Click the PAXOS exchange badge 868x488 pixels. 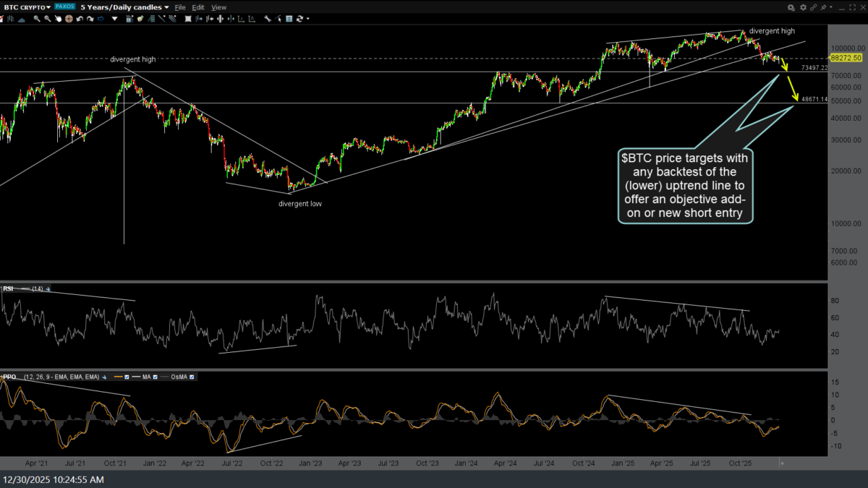click(x=64, y=7)
